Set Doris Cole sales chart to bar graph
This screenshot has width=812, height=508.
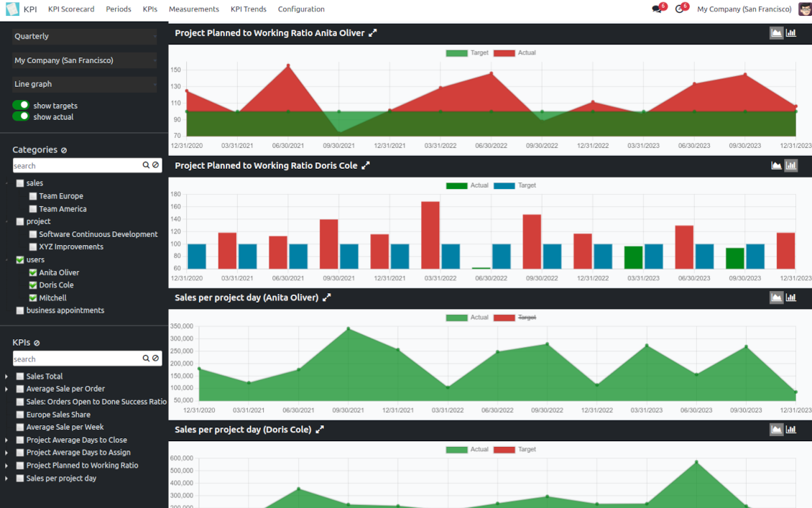[790, 429]
